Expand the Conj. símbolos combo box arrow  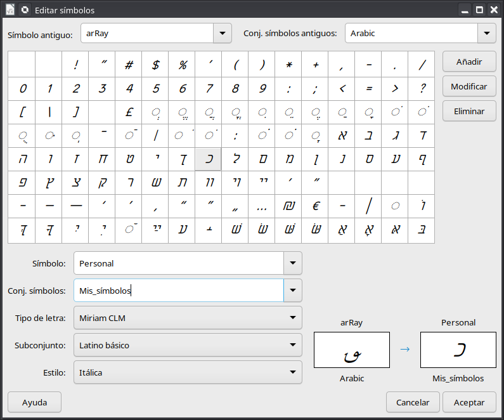(x=292, y=291)
